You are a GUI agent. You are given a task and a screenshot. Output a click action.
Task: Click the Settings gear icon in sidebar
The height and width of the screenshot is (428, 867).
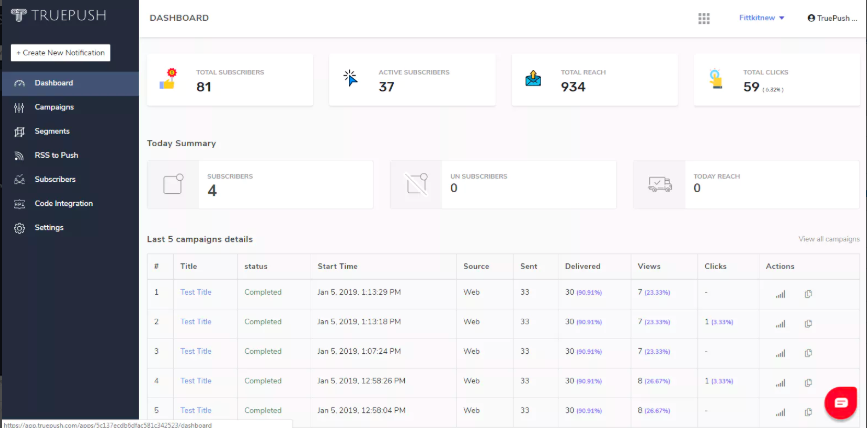(19, 228)
